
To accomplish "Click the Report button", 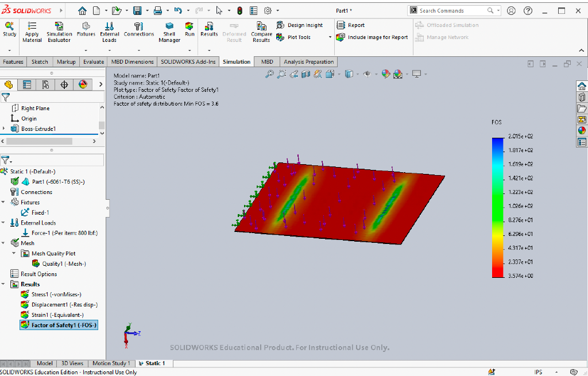I will [x=354, y=25].
